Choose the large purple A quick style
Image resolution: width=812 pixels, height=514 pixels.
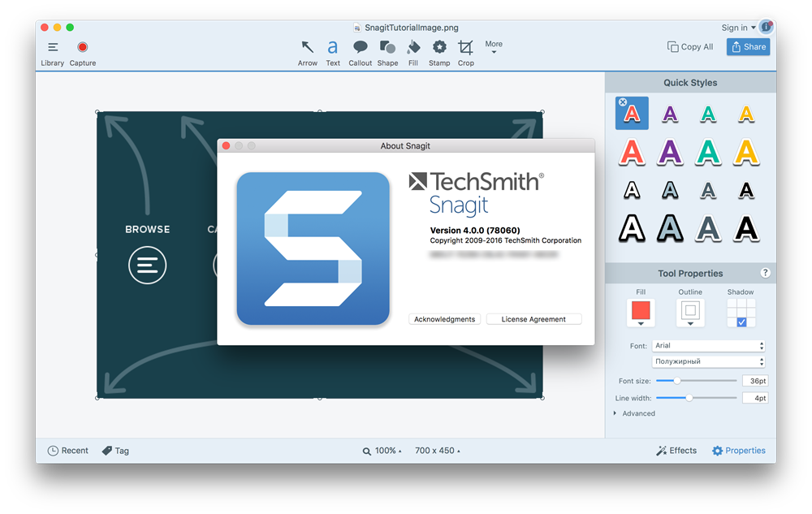pos(670,152)
